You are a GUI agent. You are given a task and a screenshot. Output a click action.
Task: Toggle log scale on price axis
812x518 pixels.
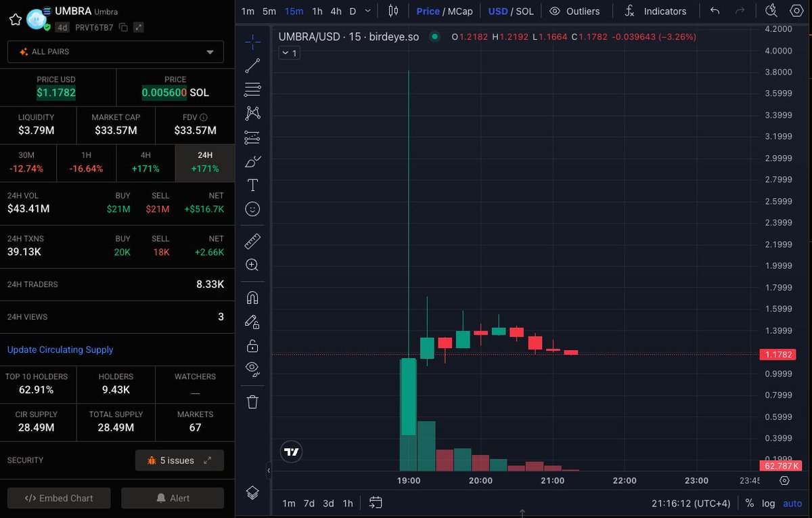(769, 503)
